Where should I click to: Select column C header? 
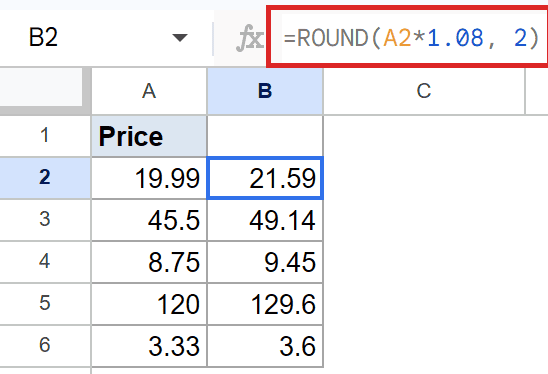coord(424,91)
